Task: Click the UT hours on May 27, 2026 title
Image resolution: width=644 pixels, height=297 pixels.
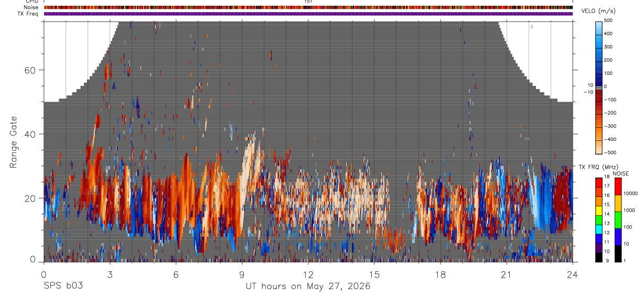Action: click(308, 286)
